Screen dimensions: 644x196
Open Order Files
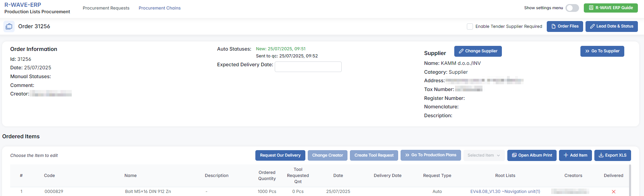(564, 26)
